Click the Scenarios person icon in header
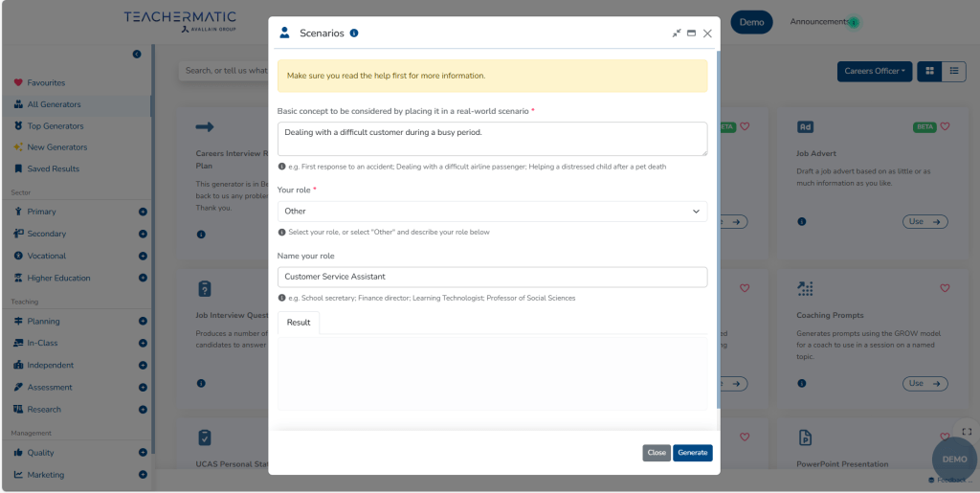The image size is (980, 493). [x=284, y=33]
